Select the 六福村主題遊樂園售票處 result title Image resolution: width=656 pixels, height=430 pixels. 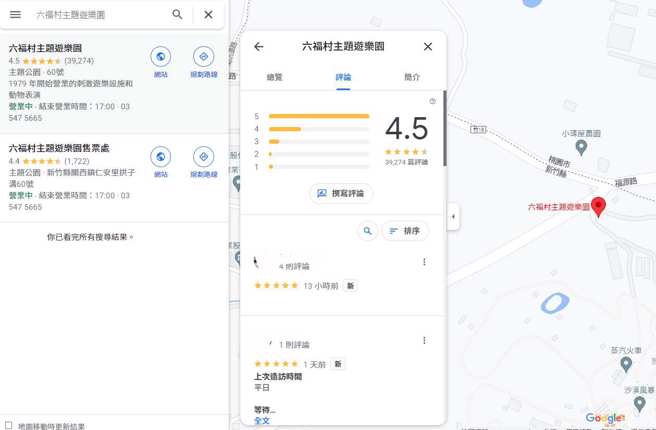[x=59, y=148]
